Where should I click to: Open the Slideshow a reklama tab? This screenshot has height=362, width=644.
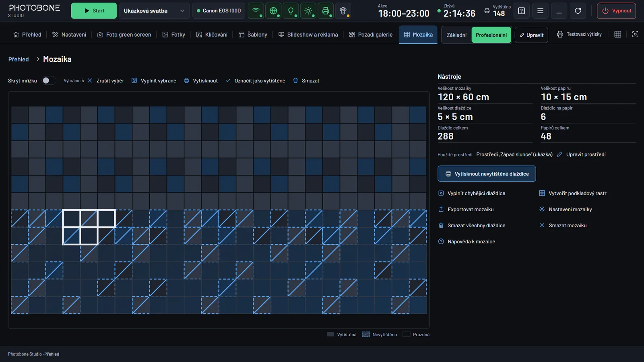click(x=308, y=35)
